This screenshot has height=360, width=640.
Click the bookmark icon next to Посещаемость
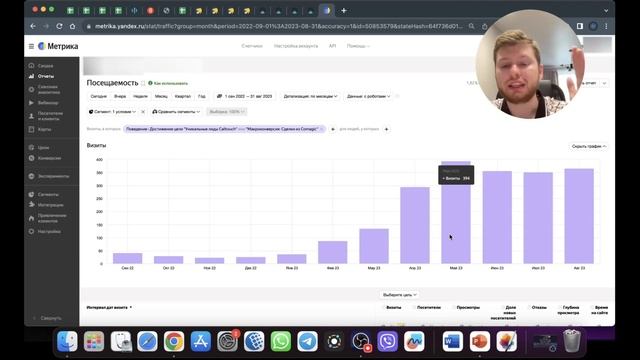(x=143, y=83)
